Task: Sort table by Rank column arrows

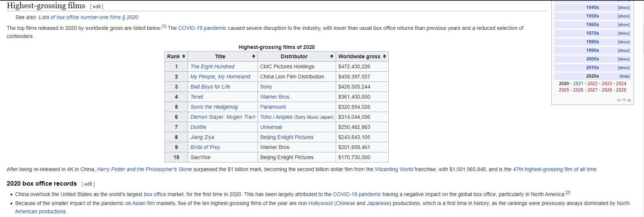Action: (x=184, y=56)
